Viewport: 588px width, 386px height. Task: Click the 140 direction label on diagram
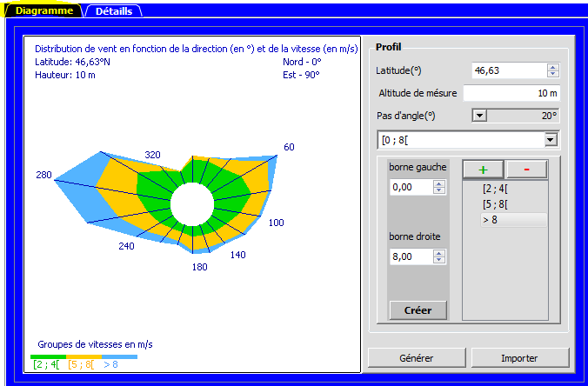237,255
